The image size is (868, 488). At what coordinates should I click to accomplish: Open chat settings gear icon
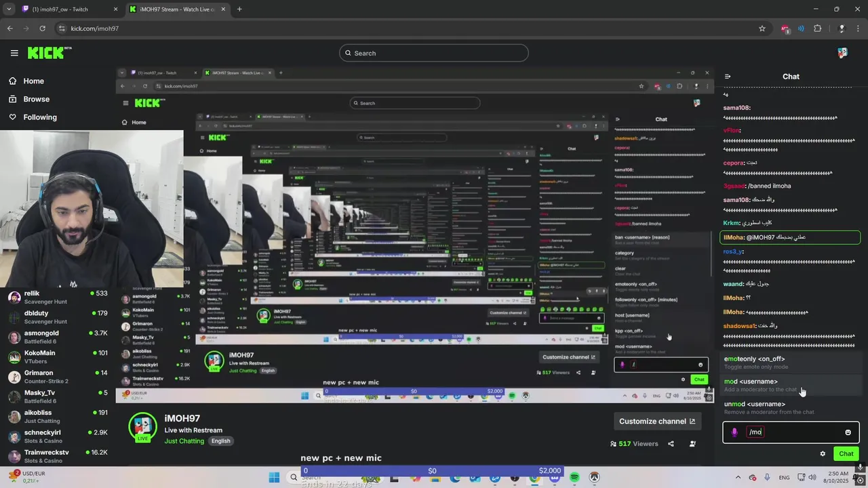(823, 453)
